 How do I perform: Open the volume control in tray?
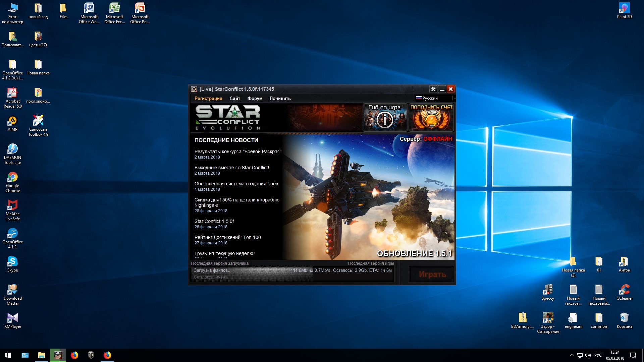(588, 355)
